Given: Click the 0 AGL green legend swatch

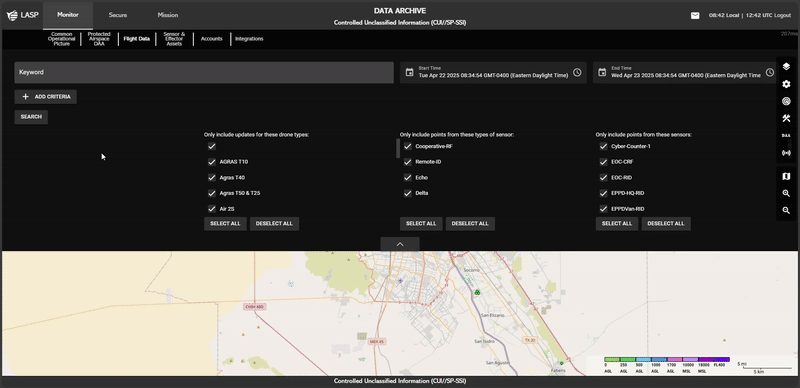Looking at the screenshot, I should click(x=612, y=359).
